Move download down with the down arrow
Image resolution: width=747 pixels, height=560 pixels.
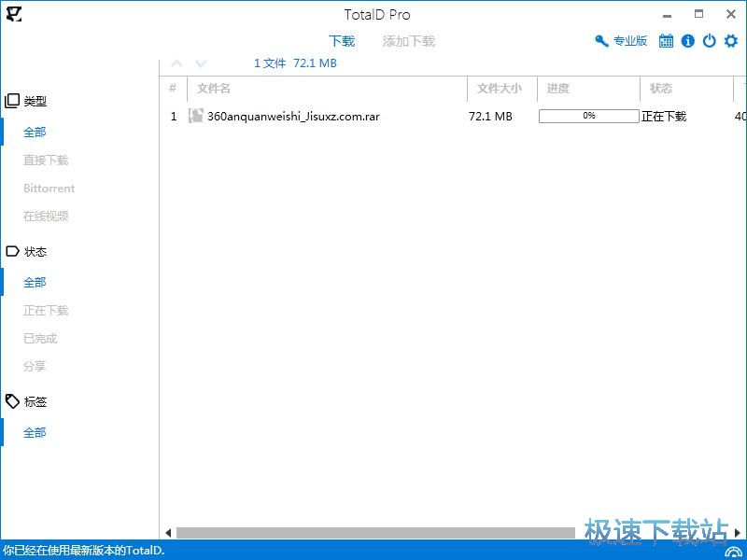pyautogui.click(x=201, y=63)
